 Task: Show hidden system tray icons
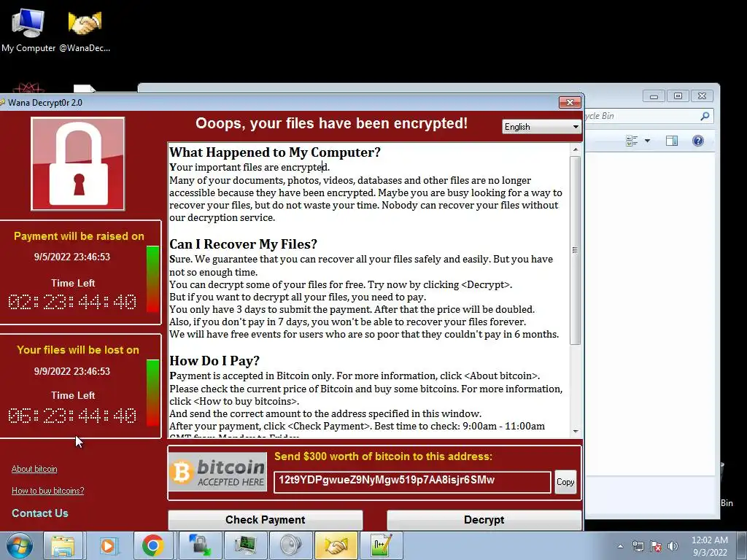(620, 546)
